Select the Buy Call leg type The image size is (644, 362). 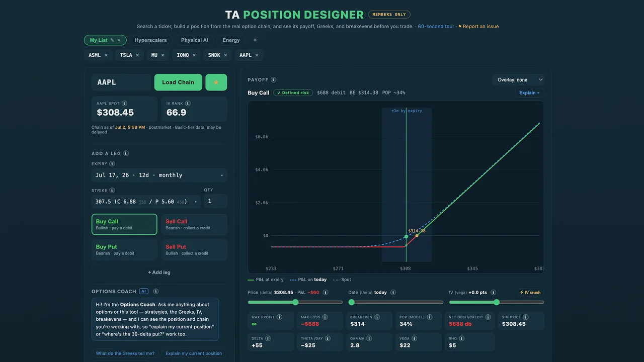point(124,224)
